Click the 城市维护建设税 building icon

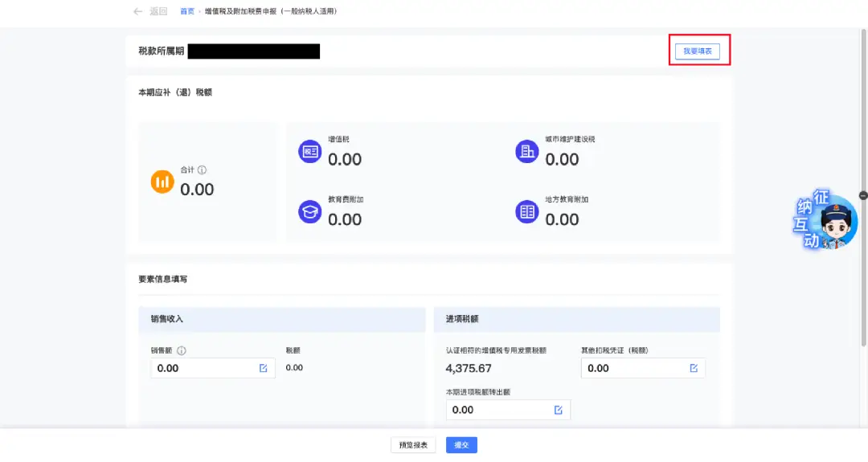pyautogui.click(x=527, y=151)
